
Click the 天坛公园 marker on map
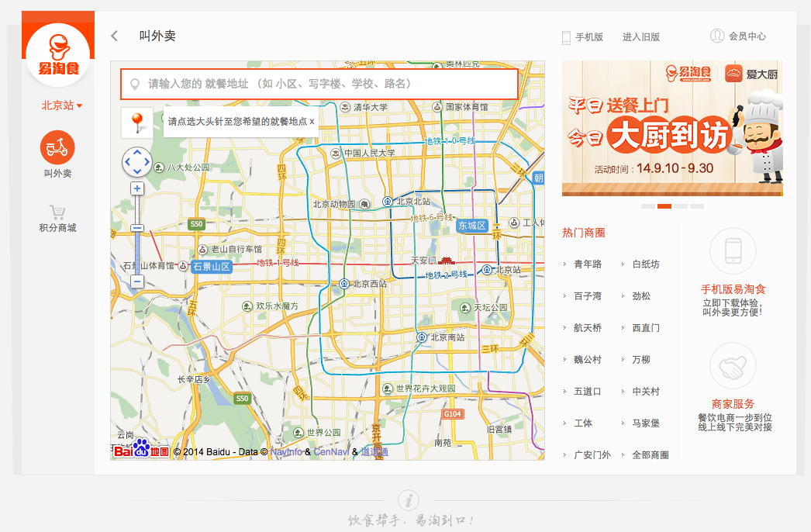(465, 308)
